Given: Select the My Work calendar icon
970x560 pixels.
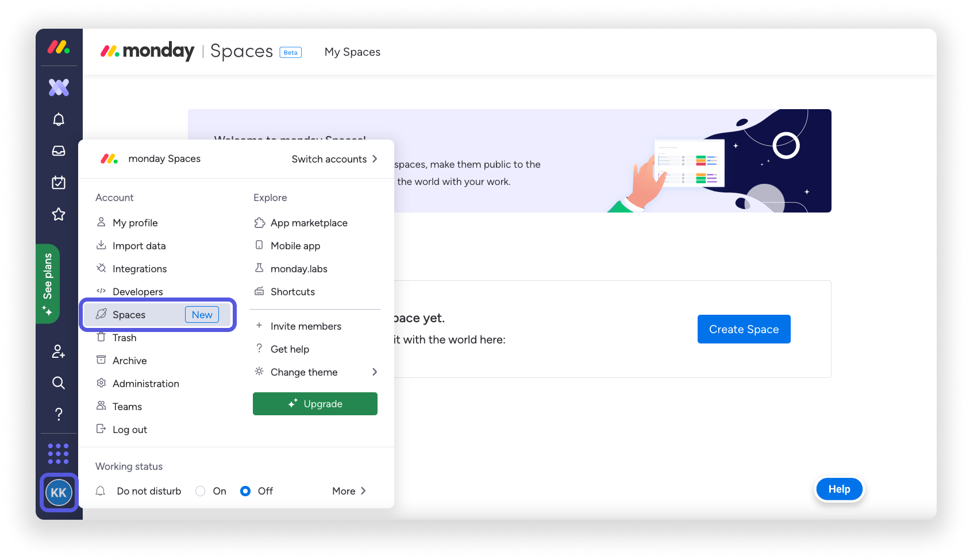Looking at the screenshot, I should (x=58, y=182).
